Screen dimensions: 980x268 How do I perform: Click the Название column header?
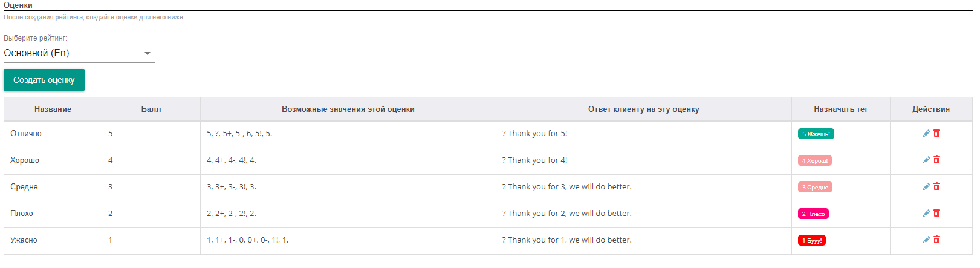pos(53,109)
